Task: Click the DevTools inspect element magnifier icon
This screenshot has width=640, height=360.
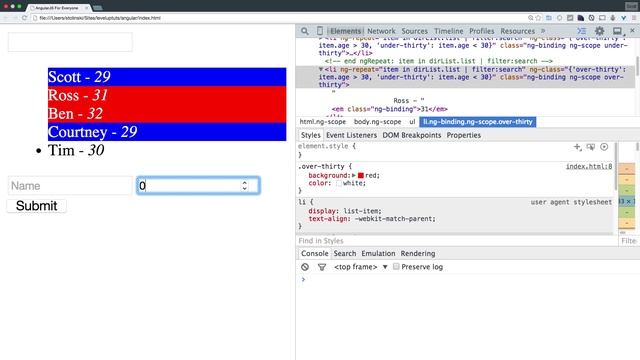Action: click(305, 31)
